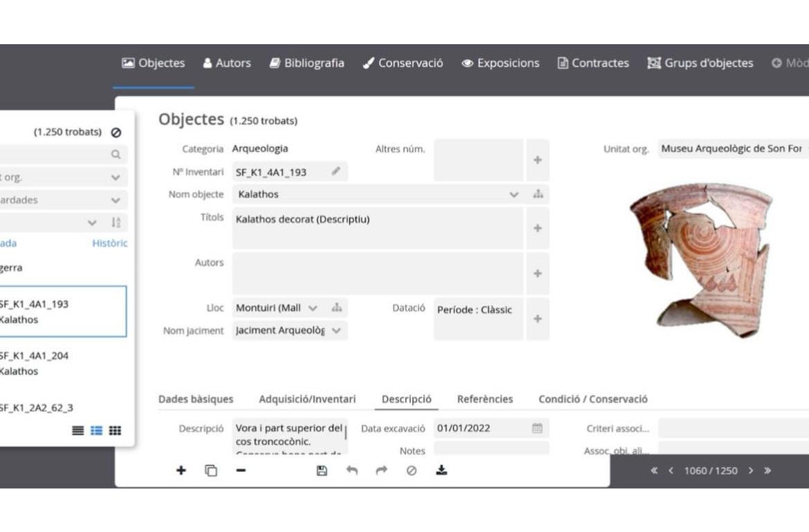Open hierarchy icon next to Nom objecte
Image resolution: width=809 pixels, height=532 pixels.
click(538, 195)
